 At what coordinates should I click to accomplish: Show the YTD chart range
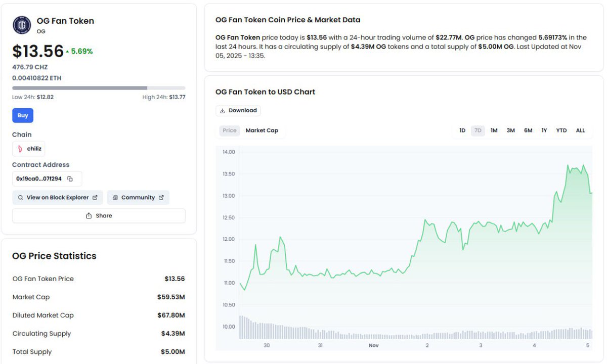click(x=561, y=130)
